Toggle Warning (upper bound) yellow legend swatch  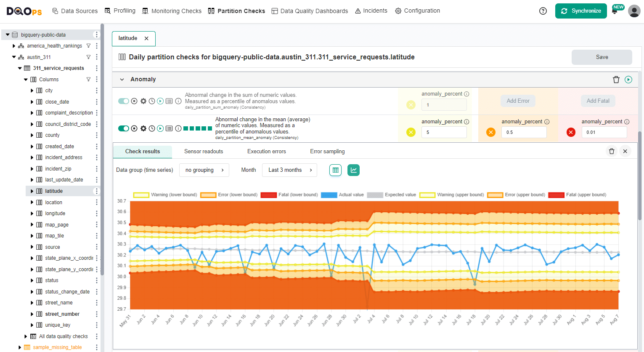click(x=427, y=195)
